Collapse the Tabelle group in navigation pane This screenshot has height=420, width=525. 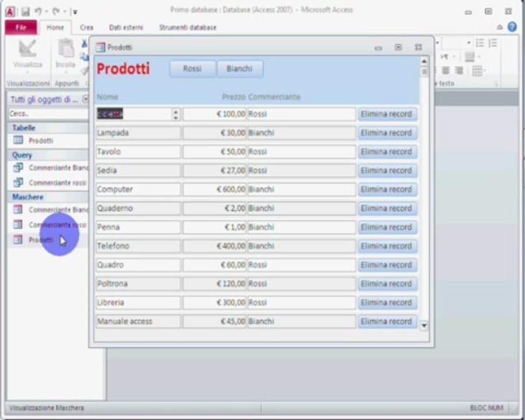coord(48,128)
